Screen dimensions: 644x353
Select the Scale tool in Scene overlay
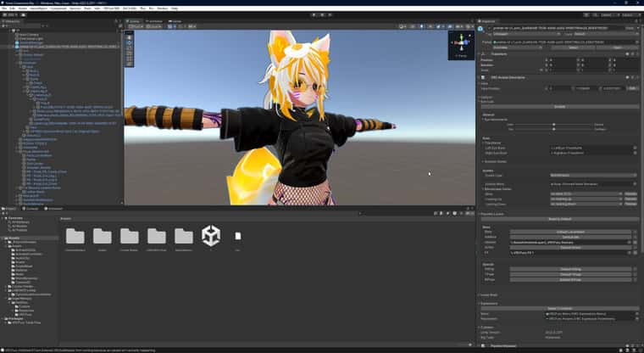coord(130,53)
